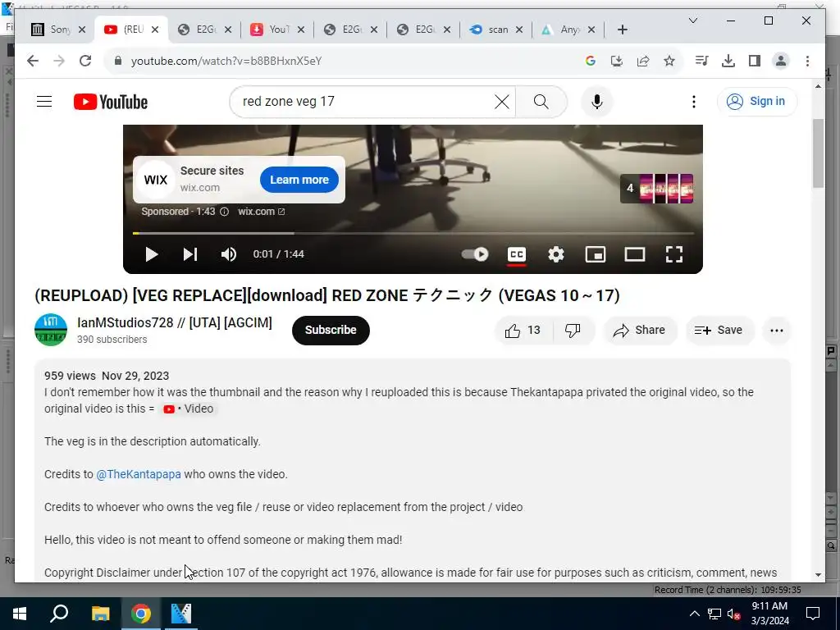Start voice search with the microphone

[597, 101]
